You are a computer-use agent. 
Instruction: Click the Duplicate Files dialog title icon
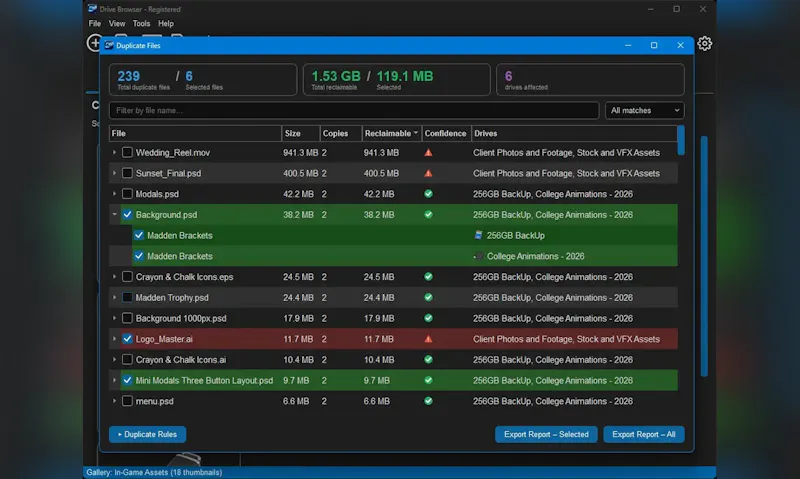[x=109, y=45]
